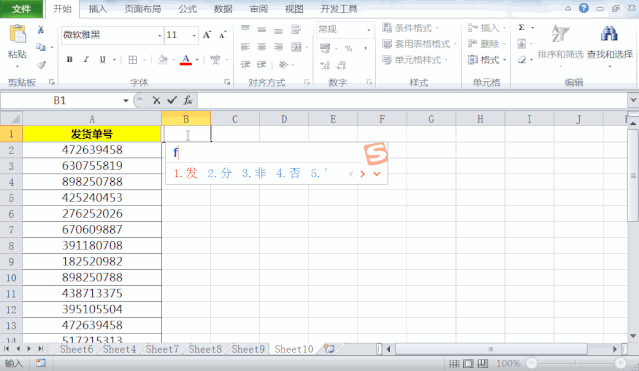Viewport: 639px width, 371px height.
Task: Click the Cut scissors icon
Action: pyautogui.click(x=40, y=29)
